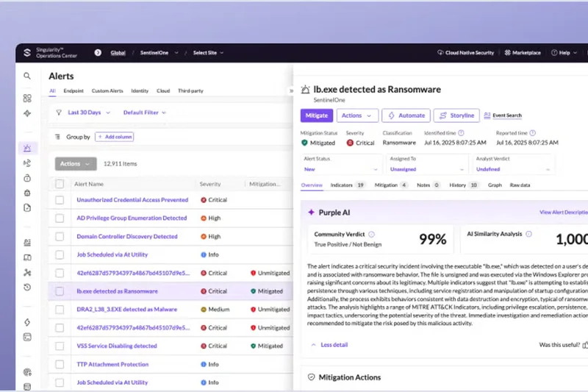Open the dashboard grid icon in sidebar
Viewport: 588px width, 392px height.
click(27, 98)
